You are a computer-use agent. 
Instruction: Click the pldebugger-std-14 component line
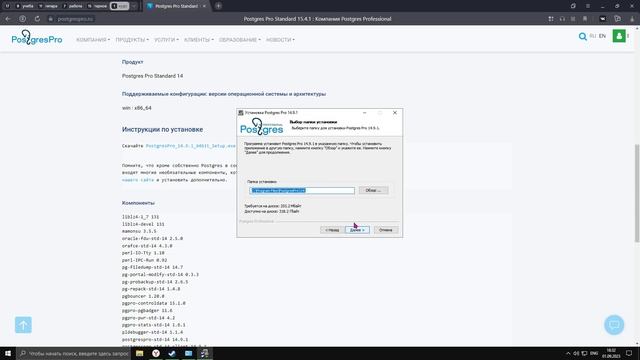(152, 332)
